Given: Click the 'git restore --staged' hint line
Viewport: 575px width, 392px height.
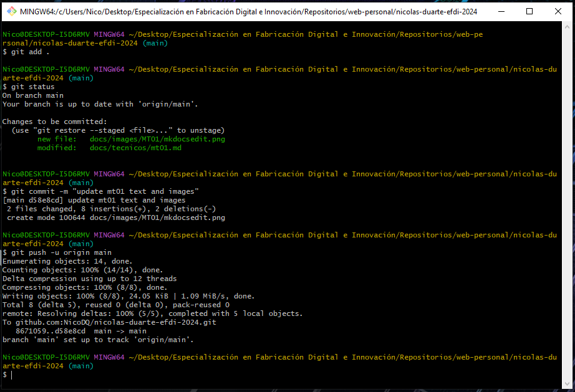Looking at the screenshot, I should point(118,130).
